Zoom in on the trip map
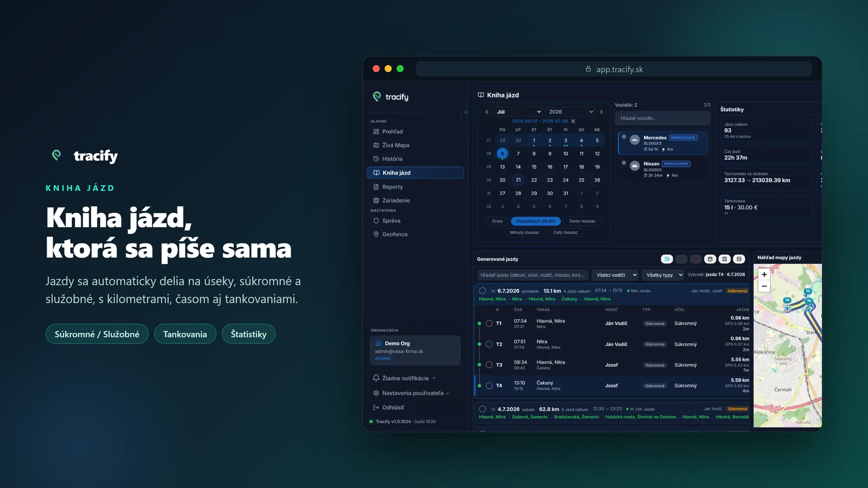Screen dimensions: 868x488 click(x=764, y=275)
